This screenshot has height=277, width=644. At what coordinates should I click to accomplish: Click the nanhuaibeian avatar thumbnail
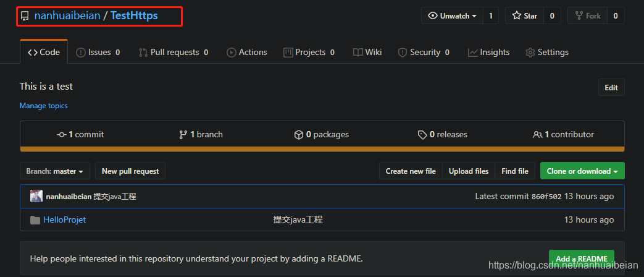[x=36, y=196]
